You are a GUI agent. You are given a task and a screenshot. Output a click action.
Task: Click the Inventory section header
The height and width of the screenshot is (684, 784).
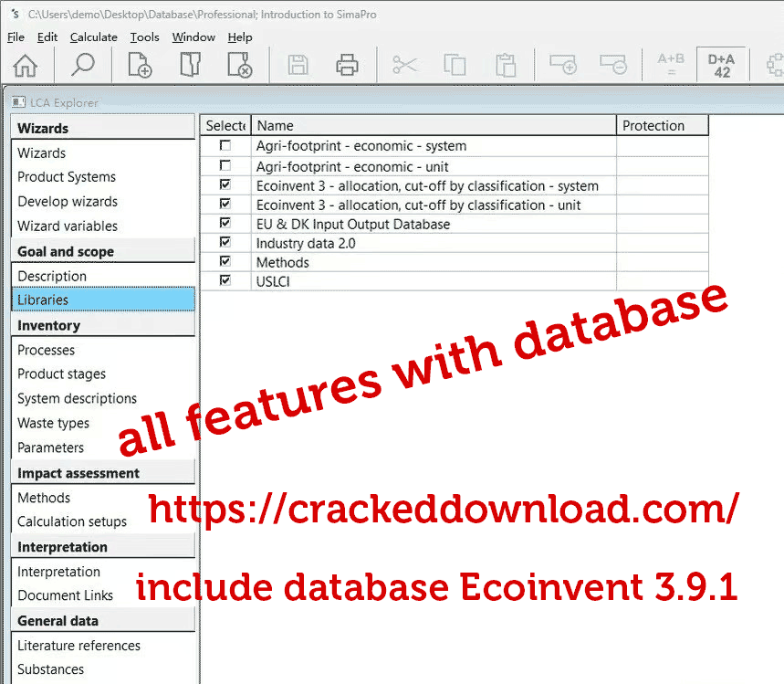click(x=103, y=325)
